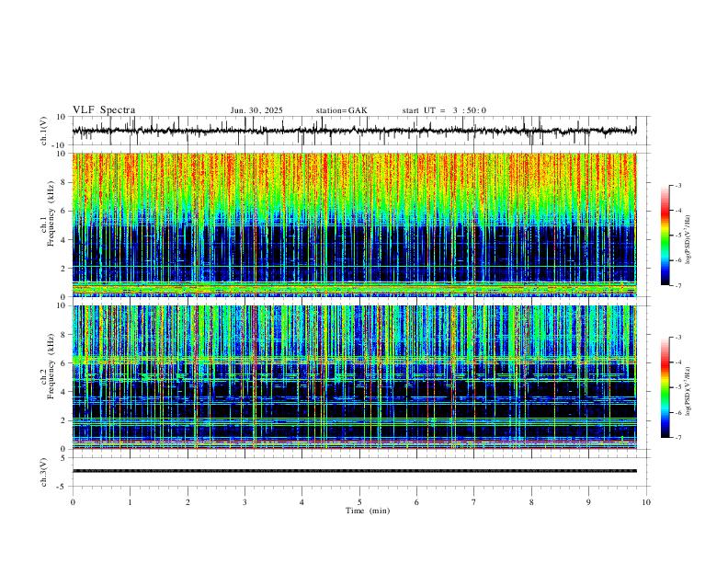This screenshot has height=563, width=728.
Task: Click the ch.2 colorbar log(PSD) label
Action: [688, 391]
